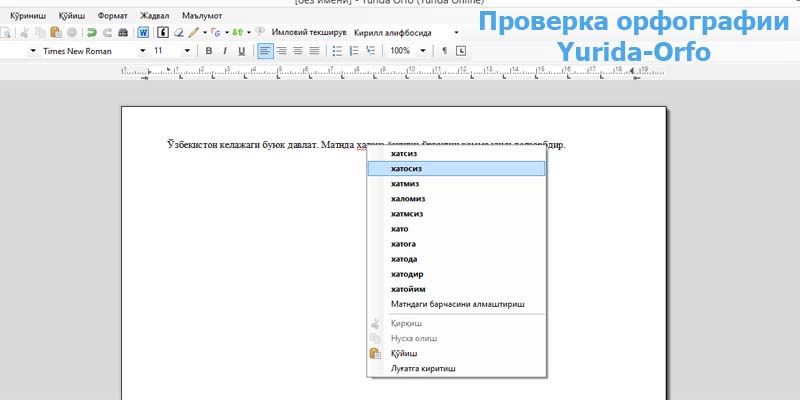Click the print preview icon

(x=5, y=33)
